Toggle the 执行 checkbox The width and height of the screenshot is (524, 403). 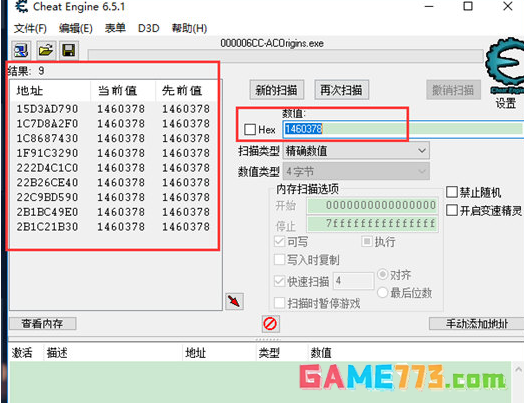tap(367, 241)
